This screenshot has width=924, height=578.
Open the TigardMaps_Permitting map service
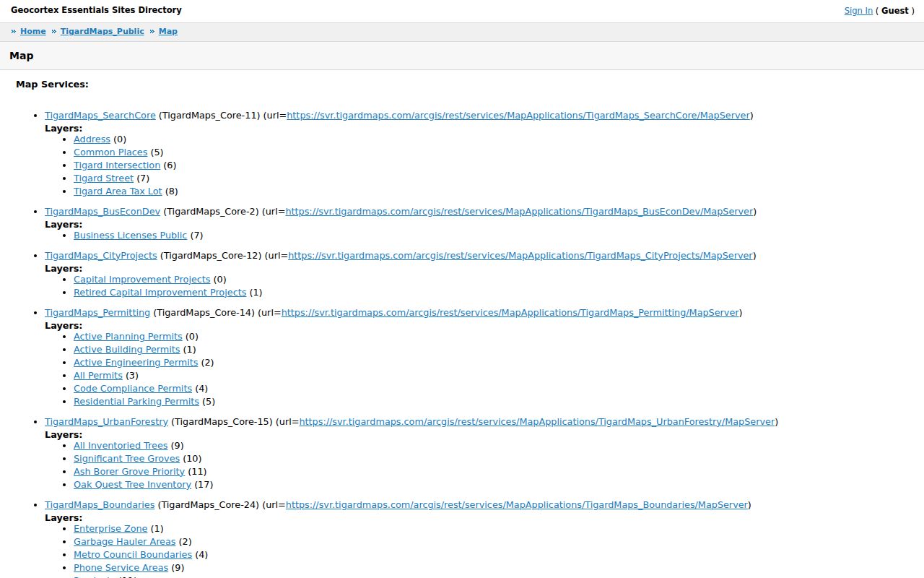(x=97, y=313)
